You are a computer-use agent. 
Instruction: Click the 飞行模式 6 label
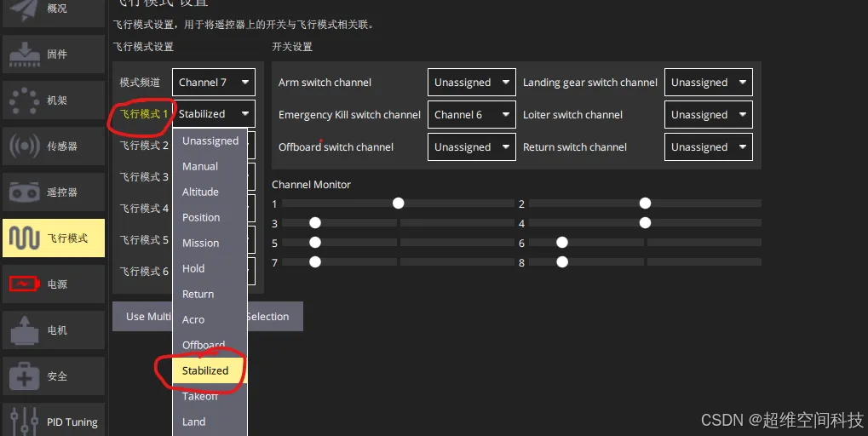pos(143,271)
